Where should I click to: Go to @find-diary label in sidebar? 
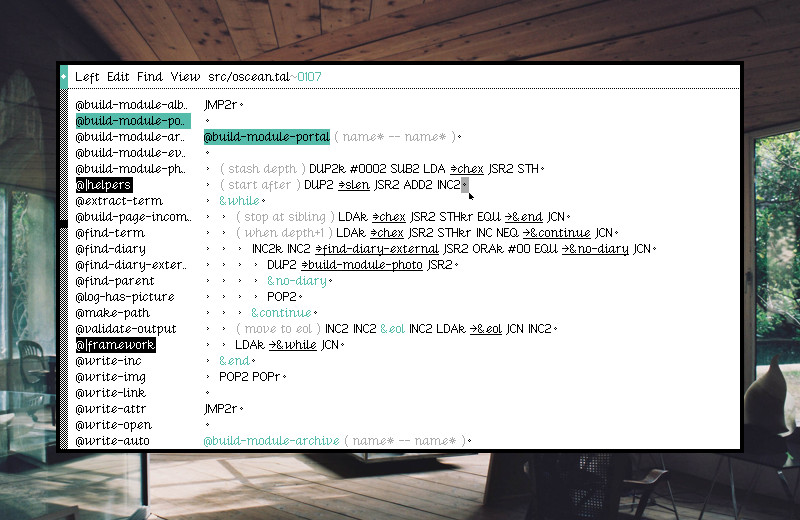pos(110,249)
